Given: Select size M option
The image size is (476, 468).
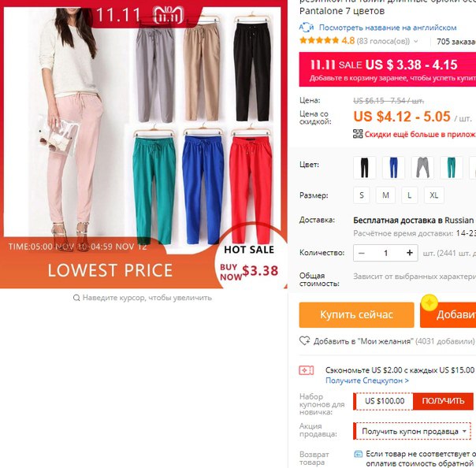Looking at the screenshot, I should tap(385, 195).
